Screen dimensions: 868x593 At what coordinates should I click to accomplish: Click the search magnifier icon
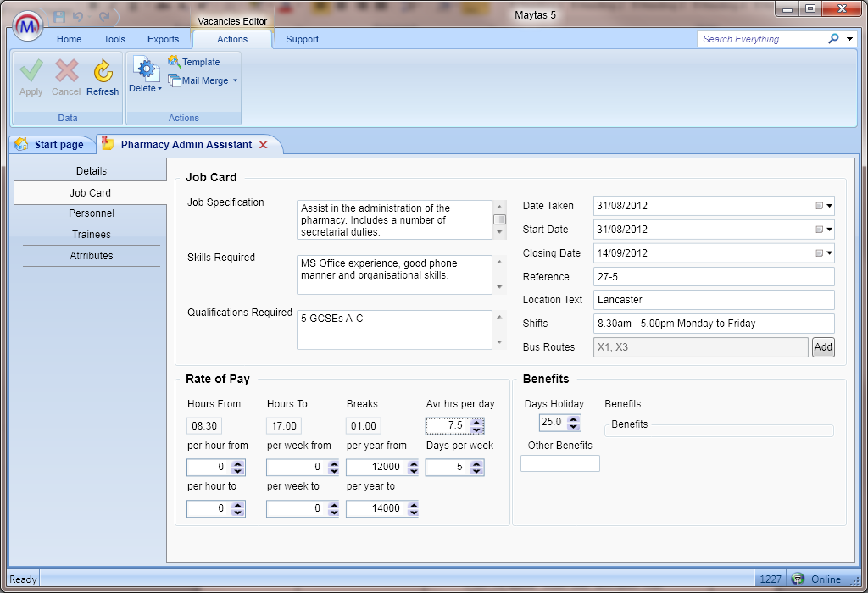833,39
